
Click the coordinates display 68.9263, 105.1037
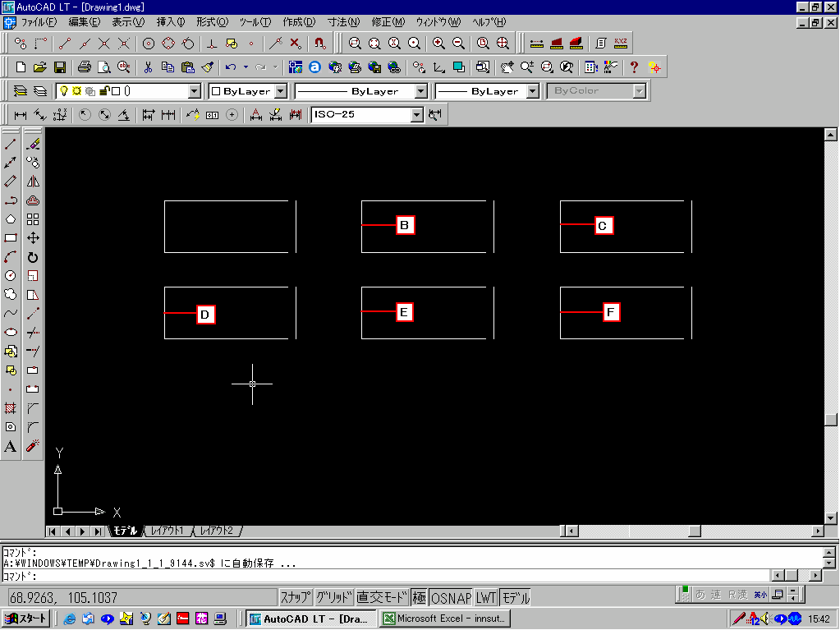pyautogui.click(x=143, y=597)
